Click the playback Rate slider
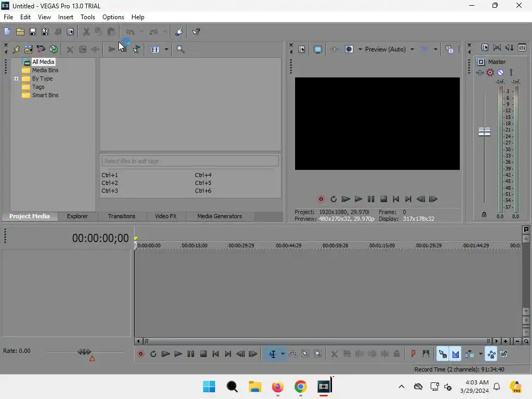Viewport: 532px width, 399px height. (x=85, y=352)
